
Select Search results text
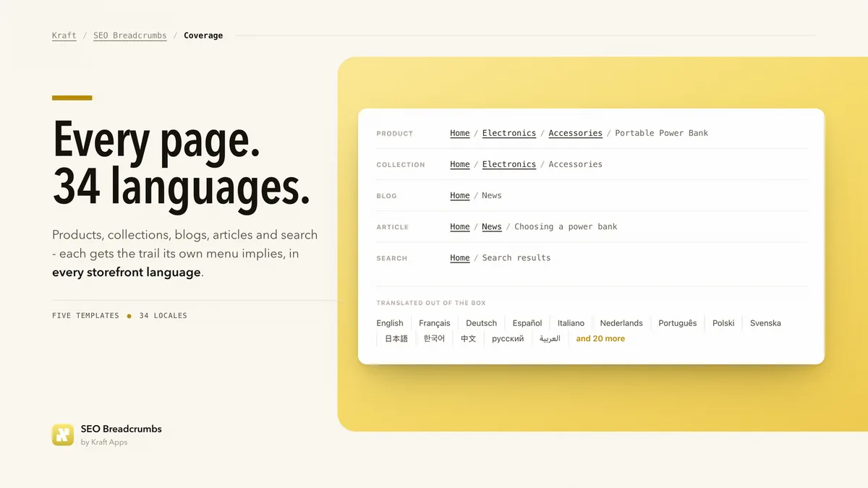(x=516, y=257)
